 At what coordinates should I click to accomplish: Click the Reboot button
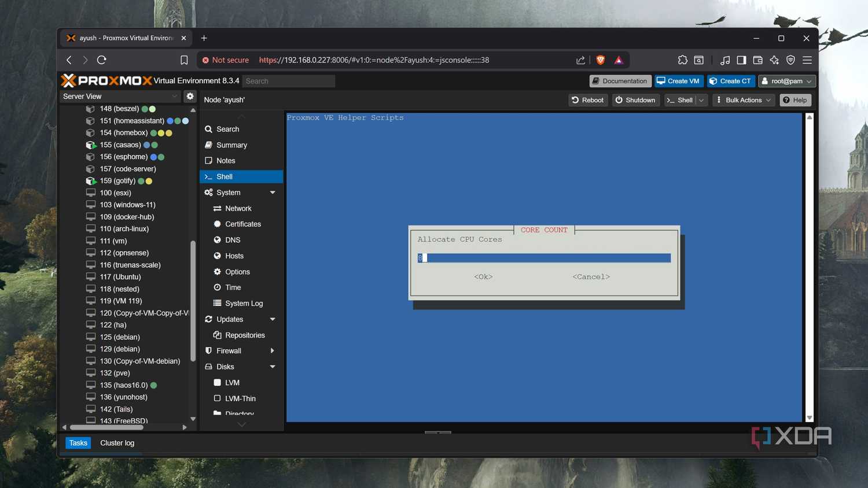[588, 100]
